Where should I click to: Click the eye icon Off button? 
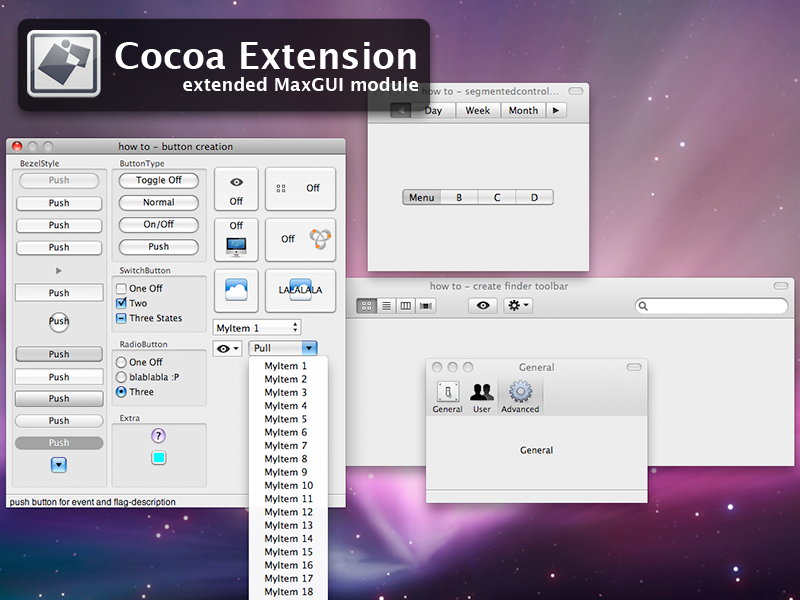236,189
